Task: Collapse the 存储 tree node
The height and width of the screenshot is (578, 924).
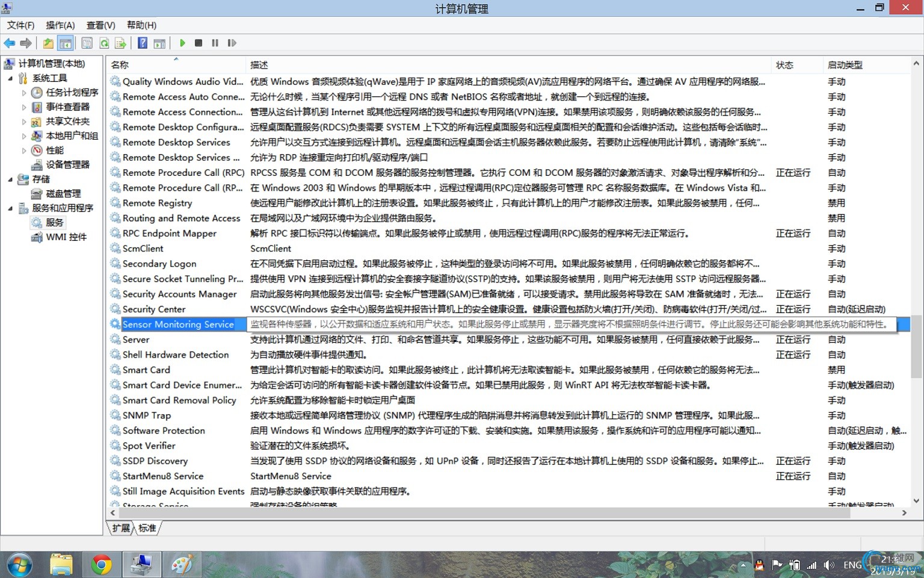Action: point(10,179)
